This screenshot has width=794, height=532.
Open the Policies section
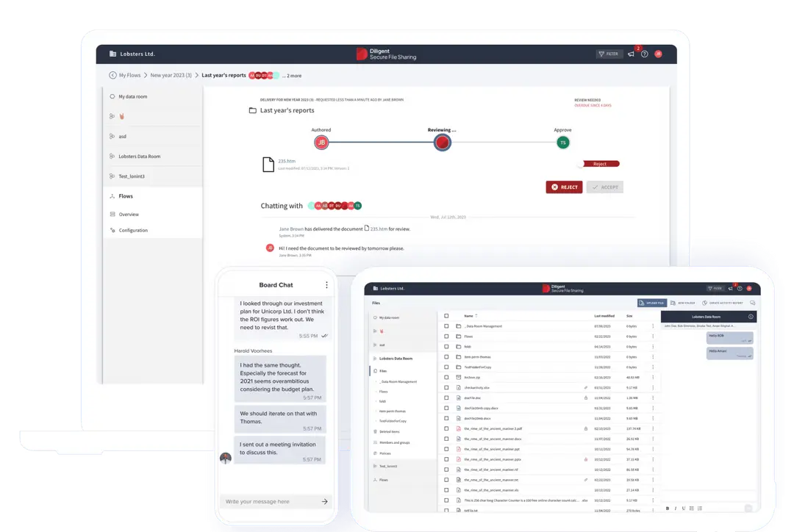pyautogui.click(x=385, y=453)
